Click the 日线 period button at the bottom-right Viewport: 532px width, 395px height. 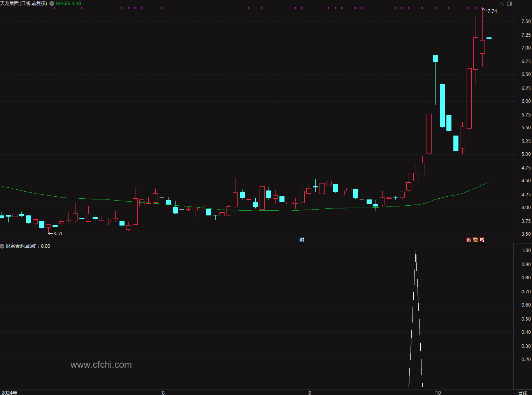click(523, 392)
